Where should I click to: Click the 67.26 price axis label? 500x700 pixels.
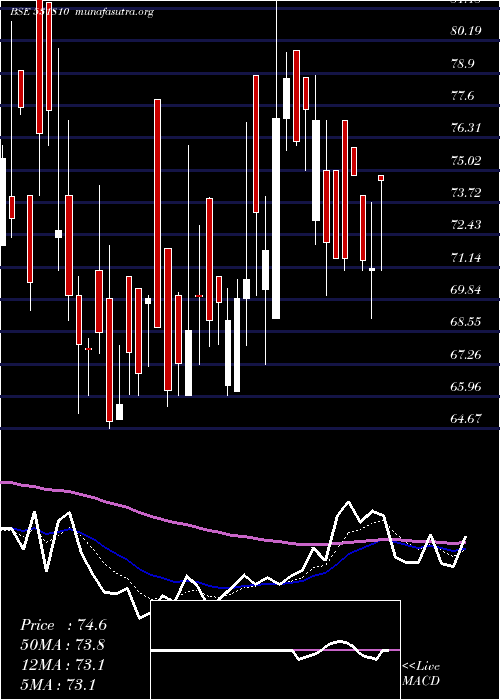click(x=467, y=354)
